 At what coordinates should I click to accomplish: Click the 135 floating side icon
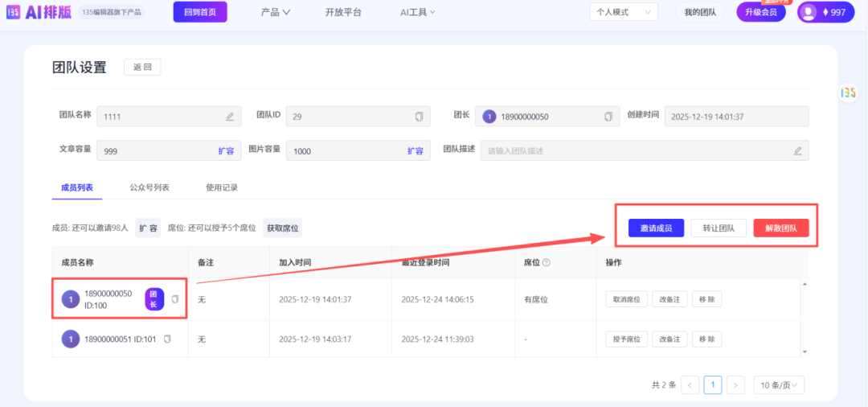[x=848, y=92]
